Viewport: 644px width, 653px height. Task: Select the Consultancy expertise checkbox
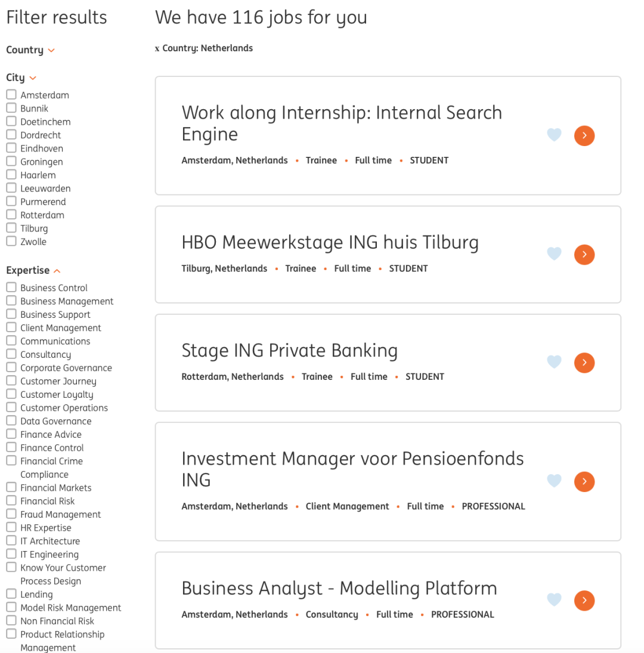point(11,354)
